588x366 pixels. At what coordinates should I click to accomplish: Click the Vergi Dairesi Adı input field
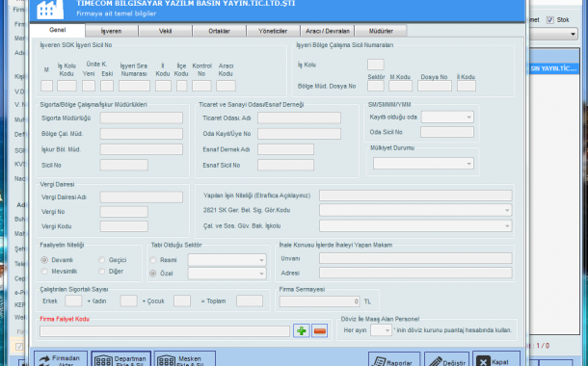click(x=142, y=197)
